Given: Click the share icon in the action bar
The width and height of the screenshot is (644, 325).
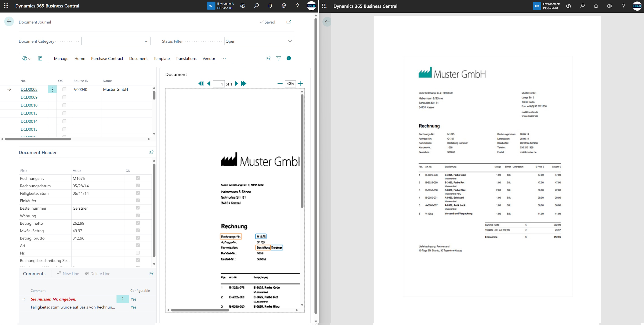Looking at the screenshot, I should (268, 58).
